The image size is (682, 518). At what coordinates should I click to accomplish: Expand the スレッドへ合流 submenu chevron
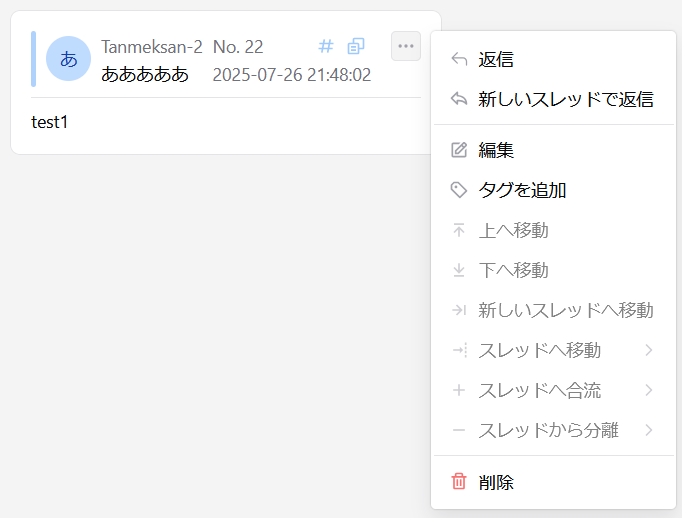pyautogui.click(x=649, y=390)
